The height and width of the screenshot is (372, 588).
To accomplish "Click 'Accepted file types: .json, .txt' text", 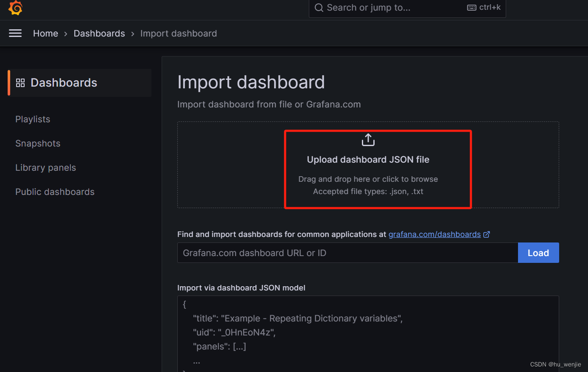I will [368, 192].
